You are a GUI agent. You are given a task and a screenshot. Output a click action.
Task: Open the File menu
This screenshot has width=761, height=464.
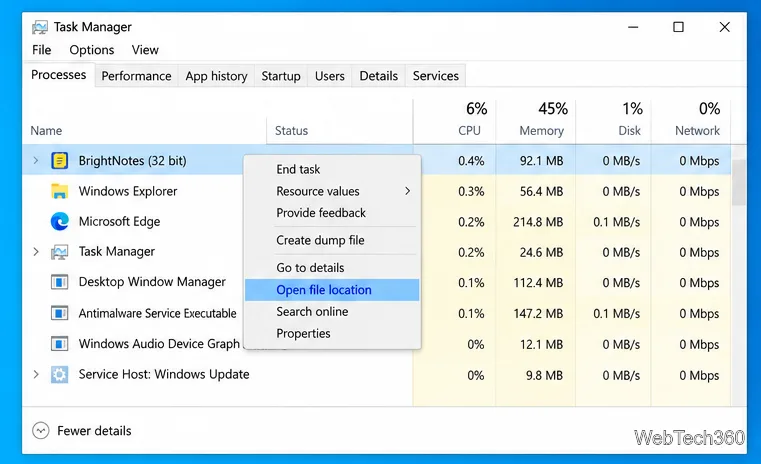pyautogui.click(x=42, y=50)
